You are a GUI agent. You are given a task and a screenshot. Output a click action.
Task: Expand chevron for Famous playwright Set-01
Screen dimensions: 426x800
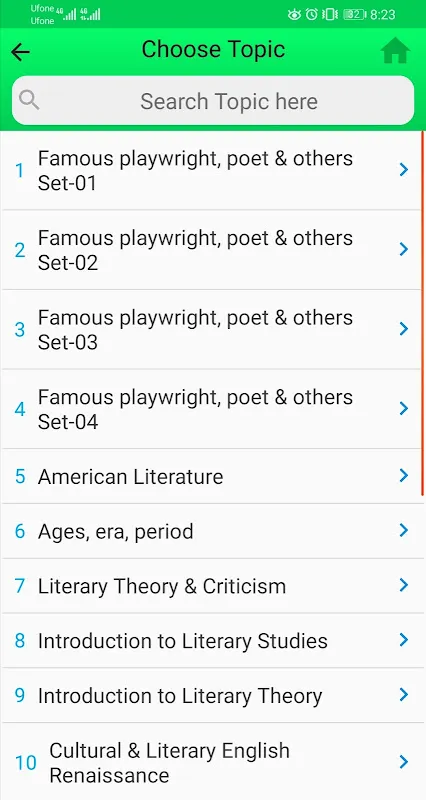click(x=404, y=170)
